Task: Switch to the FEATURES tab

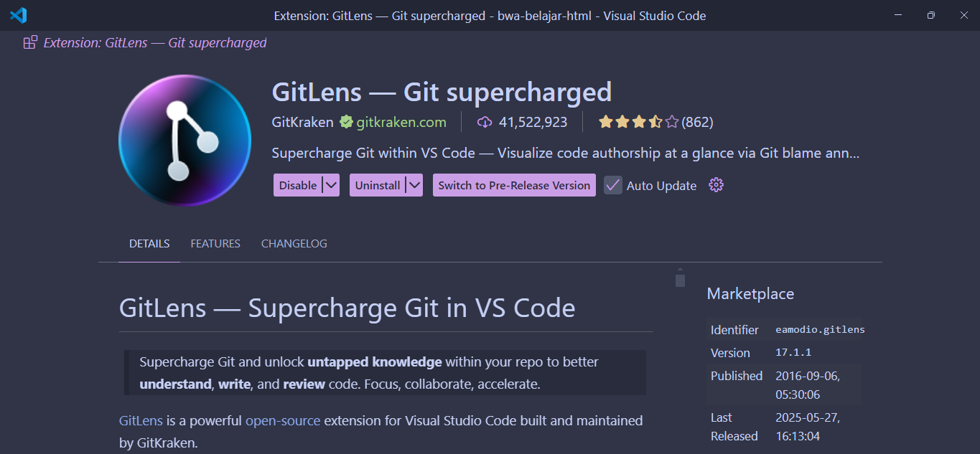Action: [215, 244]
